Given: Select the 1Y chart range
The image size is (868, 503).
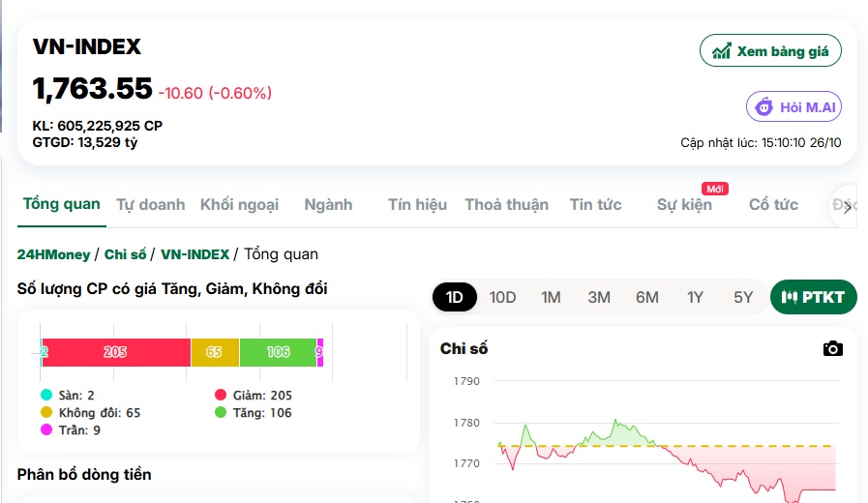Looking at the screenshot, I should pos(696,297).
